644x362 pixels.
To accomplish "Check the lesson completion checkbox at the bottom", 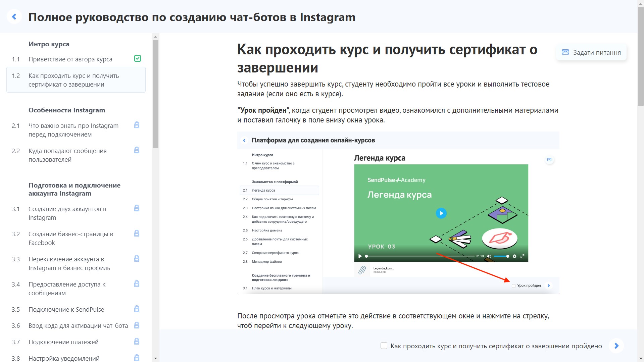I will pyautogui.click(x=384, y=346).
